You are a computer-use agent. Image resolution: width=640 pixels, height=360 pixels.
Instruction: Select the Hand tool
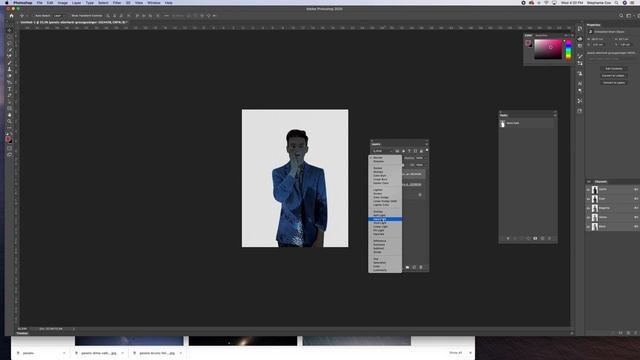10,115
